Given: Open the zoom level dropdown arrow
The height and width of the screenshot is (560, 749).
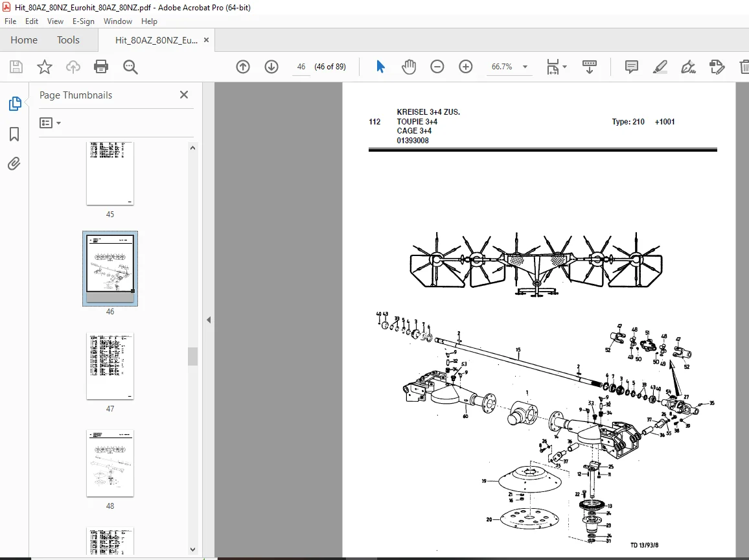Looking at the screenshot, I should pos(525,67).
